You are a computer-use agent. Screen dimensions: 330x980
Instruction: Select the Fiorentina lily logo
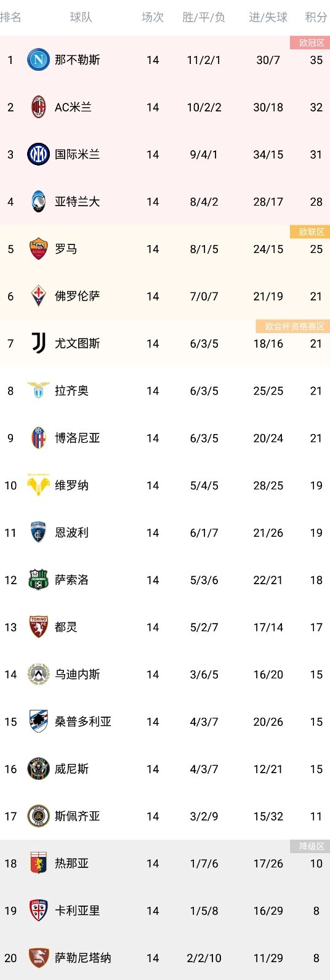(x=38, y=296)
